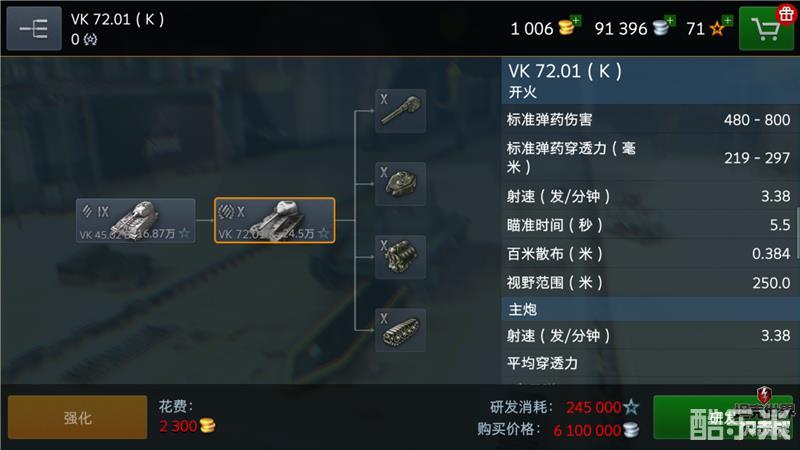Click the 视野范围 view range row
The image size is (800, 450).
(648, 283)
